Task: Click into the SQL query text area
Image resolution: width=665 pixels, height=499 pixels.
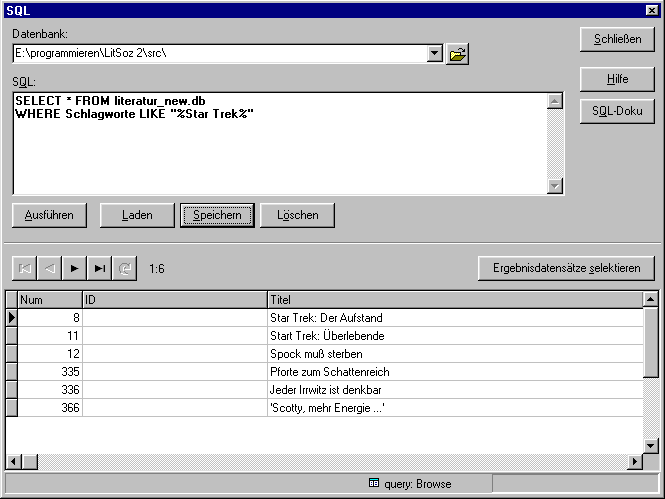Action: [280, 143]
